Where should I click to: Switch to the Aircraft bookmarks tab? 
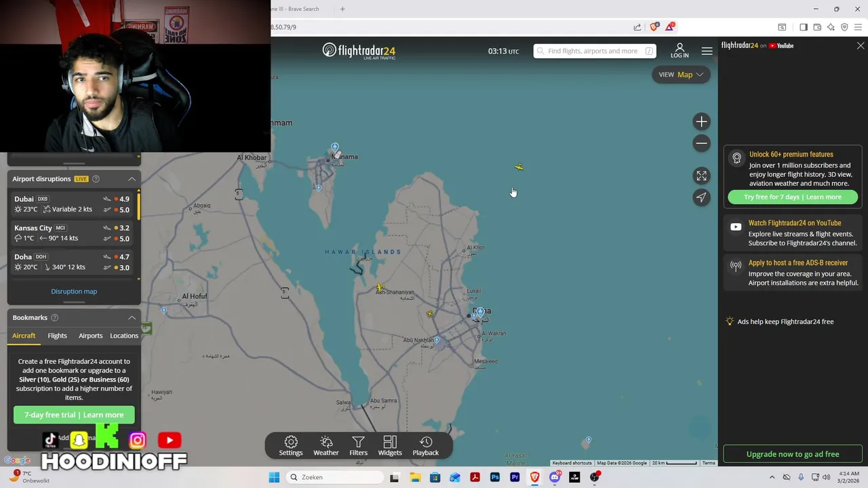pyautogui.click(x=24, y=335)
